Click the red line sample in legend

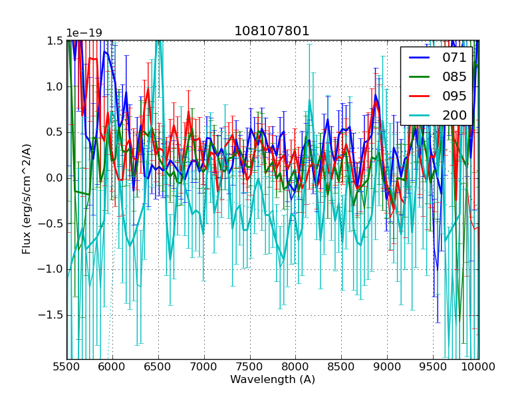pos(420,96)
